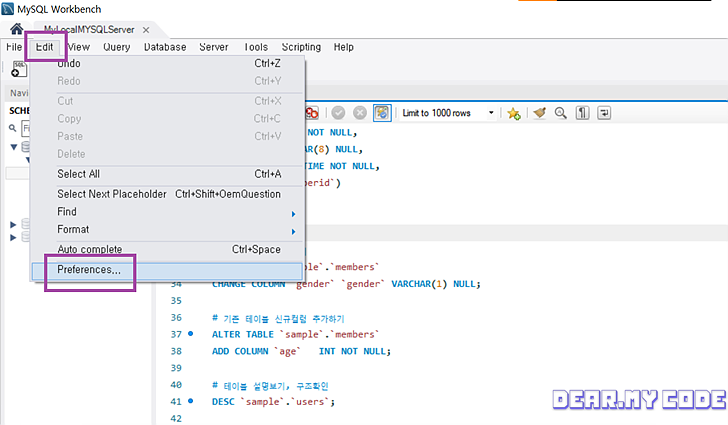Viewport: 728px width, 425px height.
Task: Choose Auto complete in Edit menu
Action: pos(168,249)
